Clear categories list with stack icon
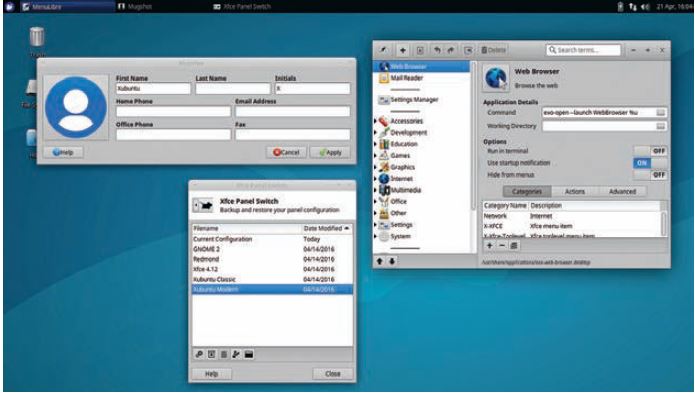 pyautogui.click(x=514, y=245)
